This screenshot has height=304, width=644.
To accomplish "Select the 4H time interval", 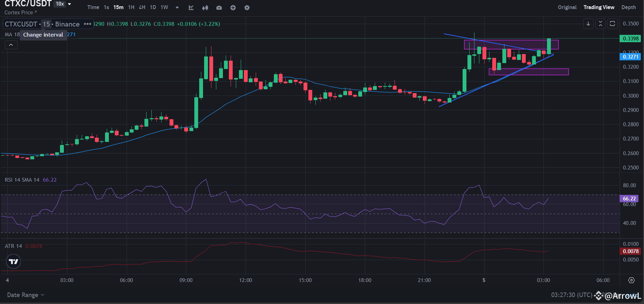I will [142, 7].
